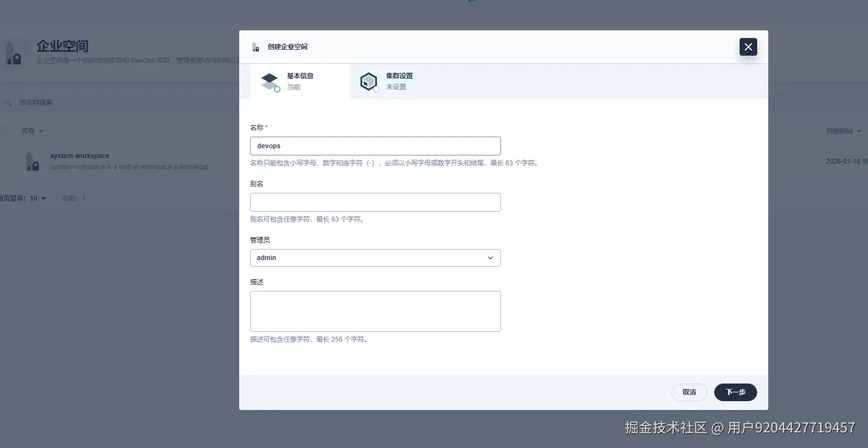Click the 企业空间 page heading text
This screenshot has width=868, height=448.
(x=62, y=46)
